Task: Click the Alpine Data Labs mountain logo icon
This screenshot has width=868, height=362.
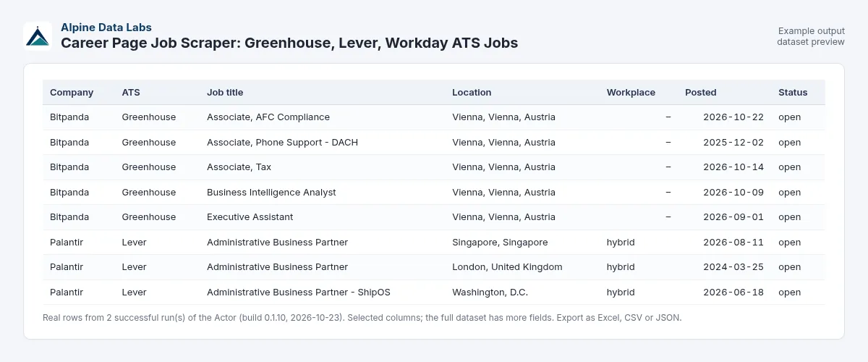Action: [x=38, y=35]
